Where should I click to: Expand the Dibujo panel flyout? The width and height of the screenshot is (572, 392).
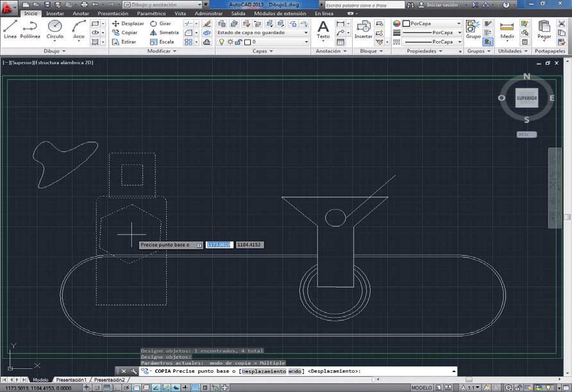click(55, 51)
